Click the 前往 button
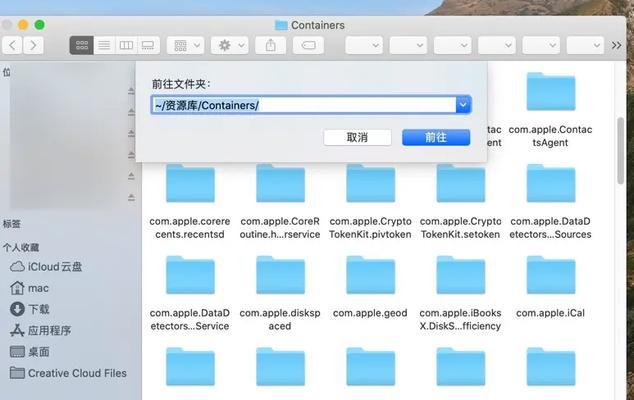This screenshot has width=634, height=400. tap(436, 138)
